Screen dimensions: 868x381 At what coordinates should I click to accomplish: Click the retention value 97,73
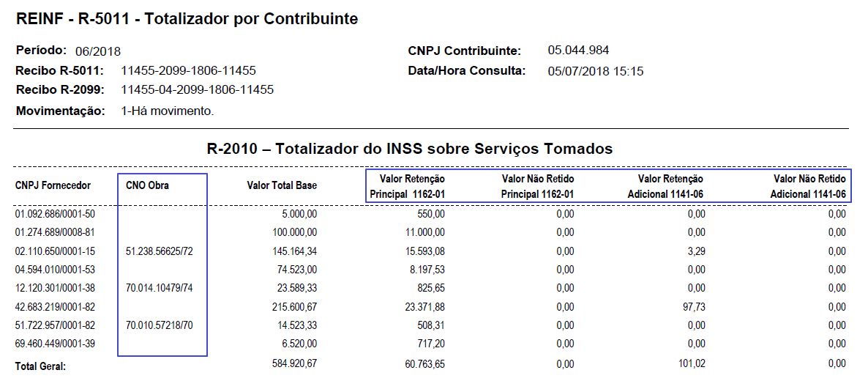694,307
